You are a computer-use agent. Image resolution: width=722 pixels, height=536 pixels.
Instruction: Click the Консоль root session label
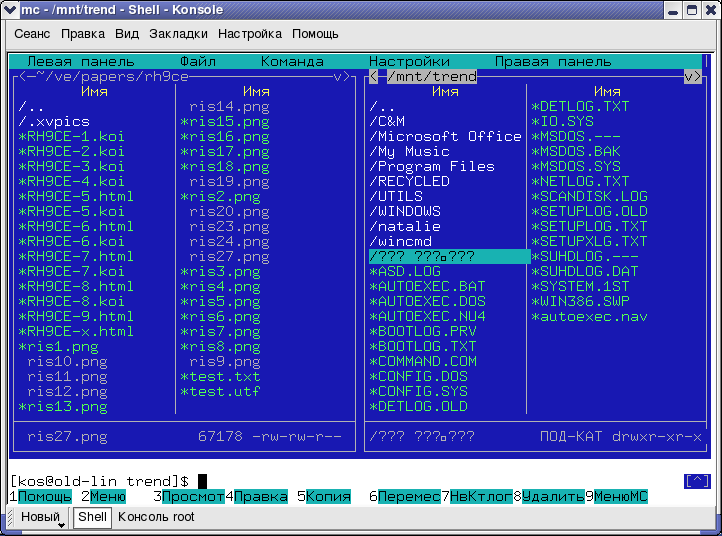[x=156, y=517]
